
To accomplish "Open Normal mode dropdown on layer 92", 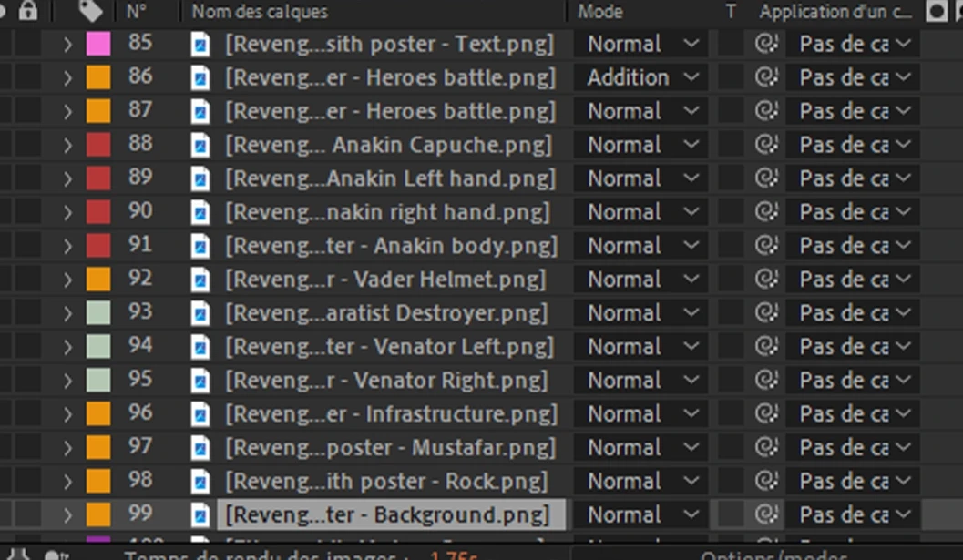I will tap(640, 280).
